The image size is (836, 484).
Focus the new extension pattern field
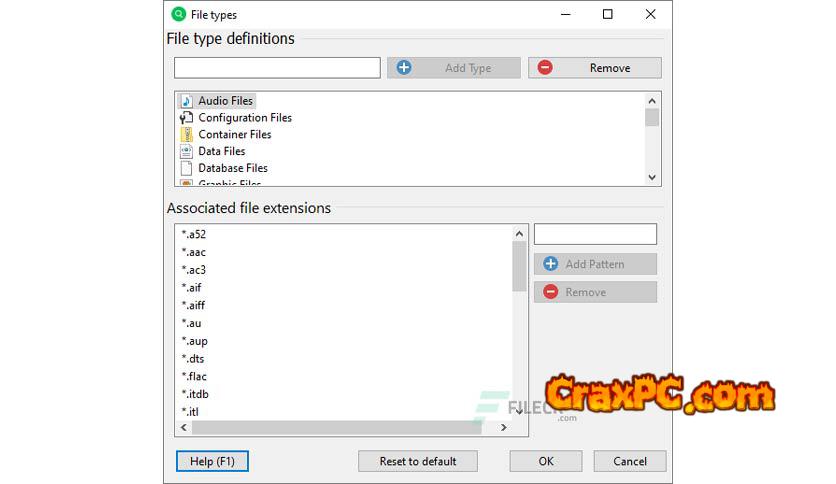(596, 234)
